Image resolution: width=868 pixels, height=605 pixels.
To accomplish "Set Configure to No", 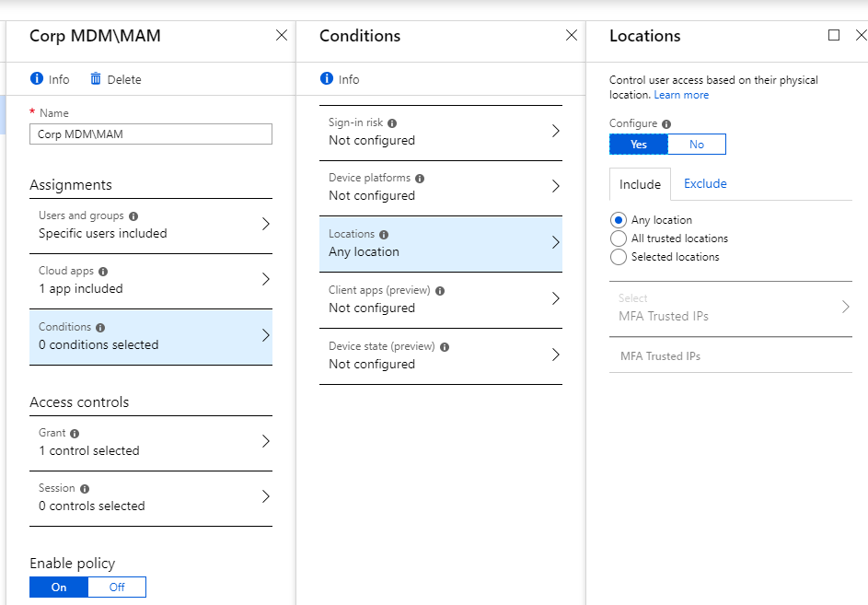I will coord(697,145).
